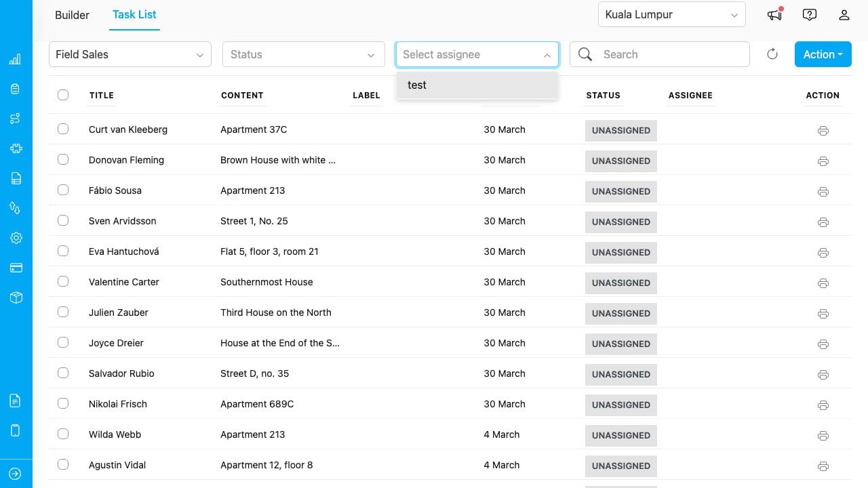Print the Sven Arvidsson task
Viewport: 868px width, 488px height.
[823, 222]
